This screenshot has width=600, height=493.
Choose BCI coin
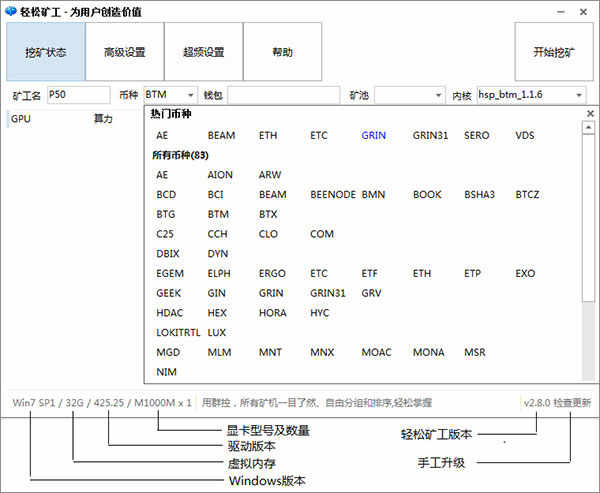click(x=215, y=194)
